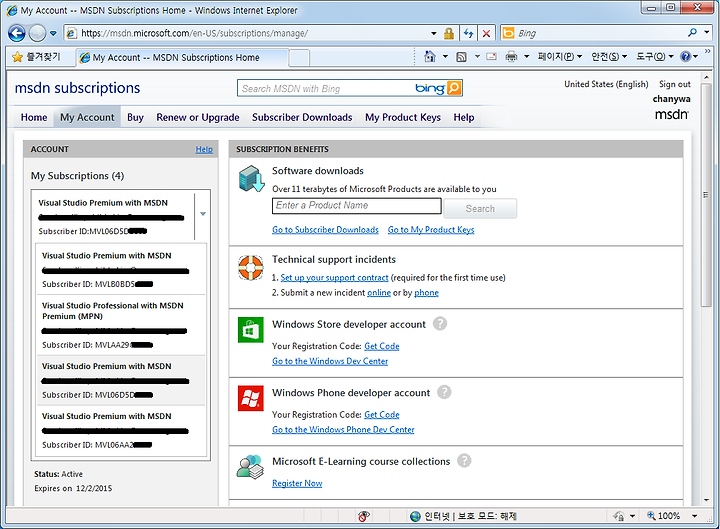Screen dimensions: 720x529
Task: Open the Home icon dropdown arrow
Action: click(445, 56)
